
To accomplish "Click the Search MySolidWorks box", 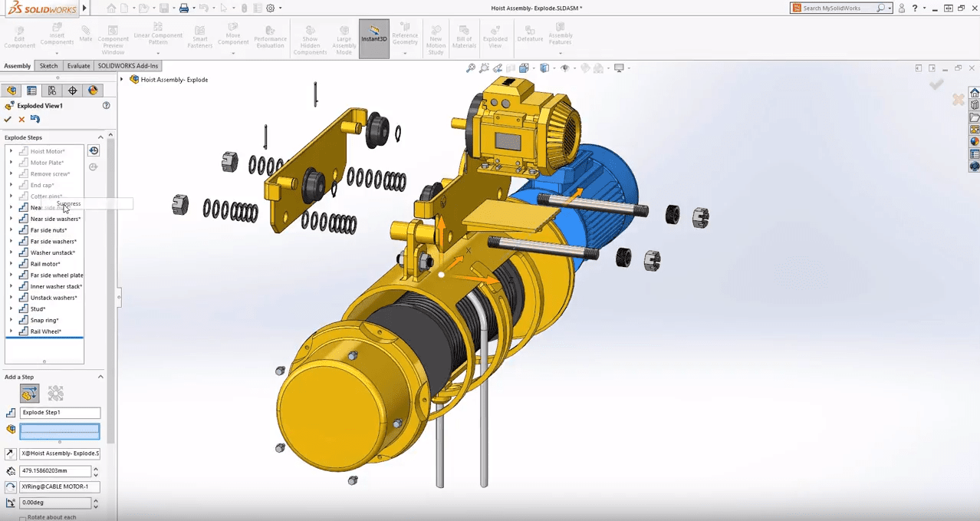I will point(841,8).
